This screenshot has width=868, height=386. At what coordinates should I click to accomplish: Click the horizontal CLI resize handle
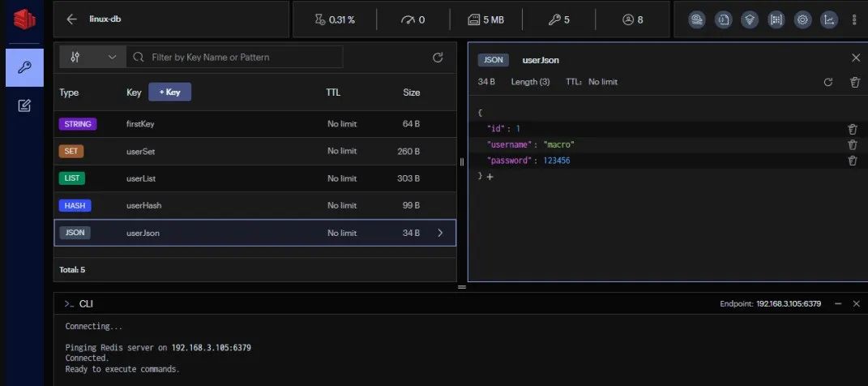462,287
